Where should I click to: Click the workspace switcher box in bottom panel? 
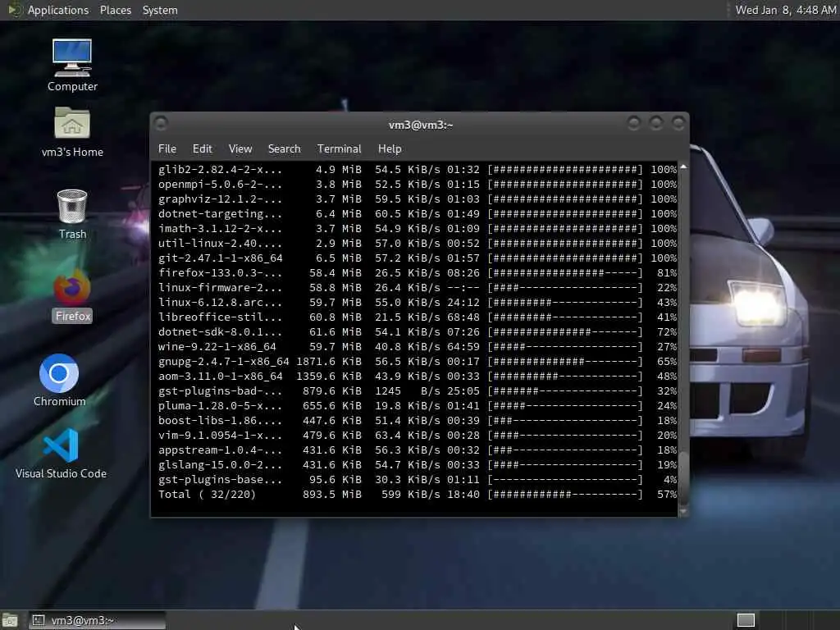(x=746, y=620)
